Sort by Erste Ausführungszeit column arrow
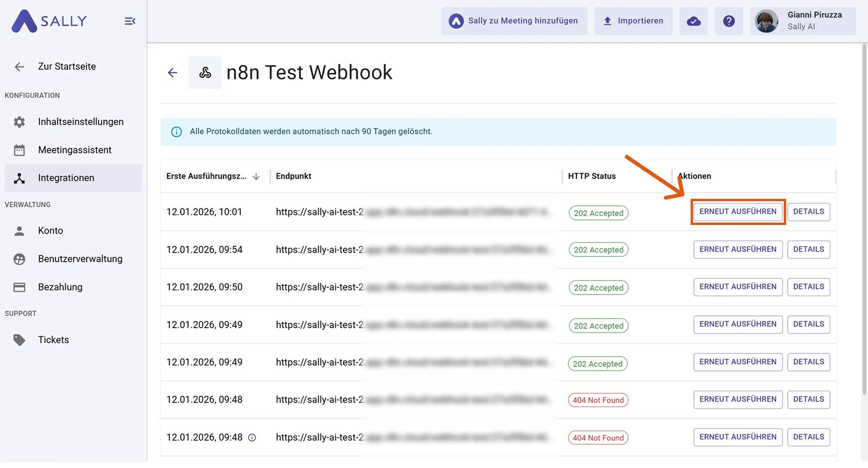 [x=256, y=176]
